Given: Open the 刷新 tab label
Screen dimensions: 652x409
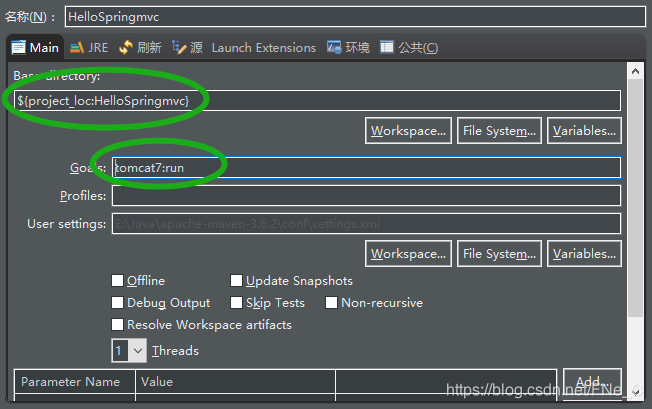Looking at the screenshot, I should [x=149, y=48].
